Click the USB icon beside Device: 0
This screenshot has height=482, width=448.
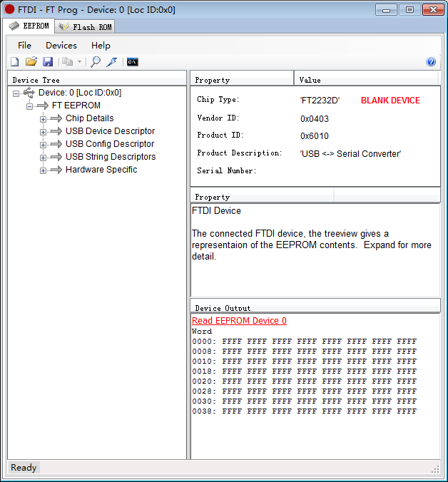[29, 92]
